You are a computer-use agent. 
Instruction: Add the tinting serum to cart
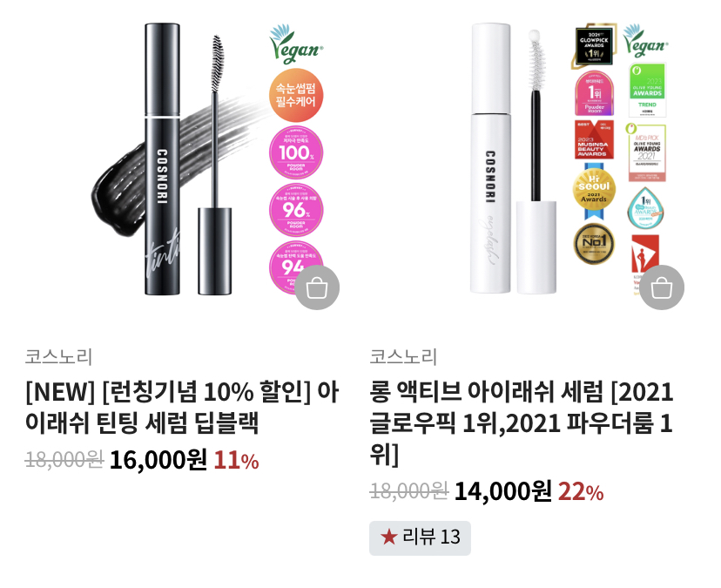[317, 287]
